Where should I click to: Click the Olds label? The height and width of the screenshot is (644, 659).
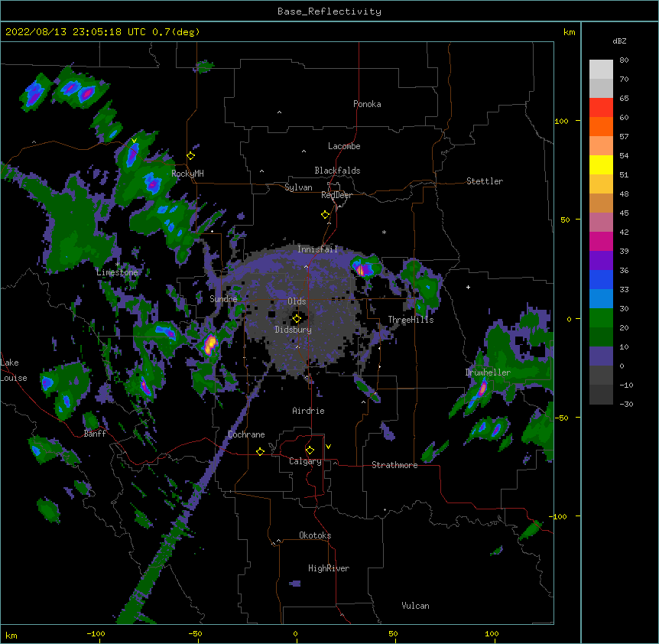click(x=297, y=301)
